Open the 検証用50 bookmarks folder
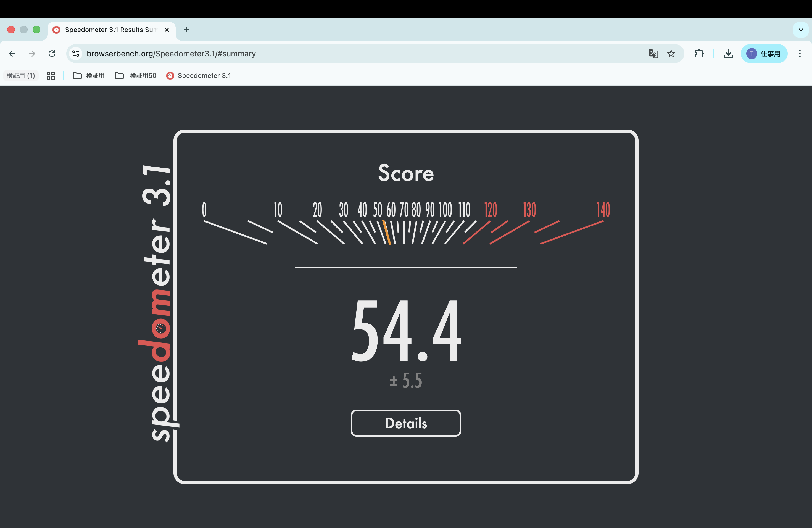812x528 pixels. (136, 75)
